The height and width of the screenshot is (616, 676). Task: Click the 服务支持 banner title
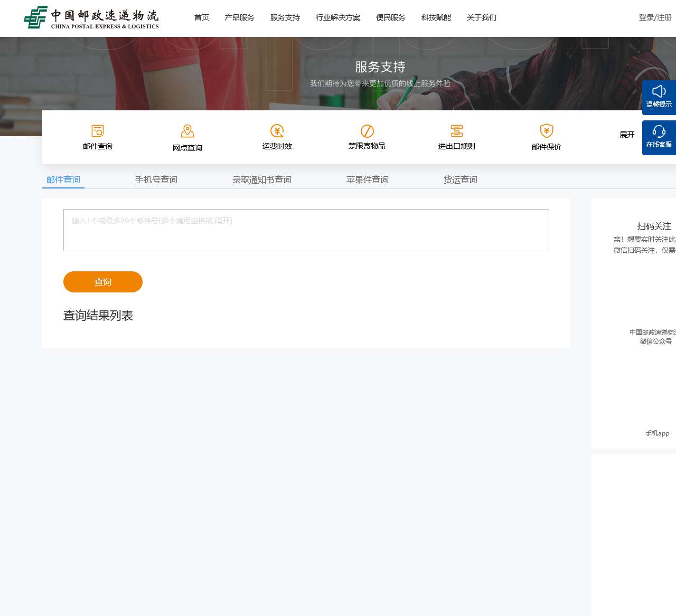tap(380, 67)
